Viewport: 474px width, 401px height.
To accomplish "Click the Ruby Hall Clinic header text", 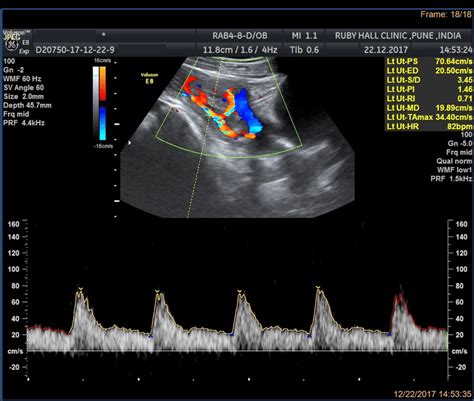I will click(x=398, y=36).
